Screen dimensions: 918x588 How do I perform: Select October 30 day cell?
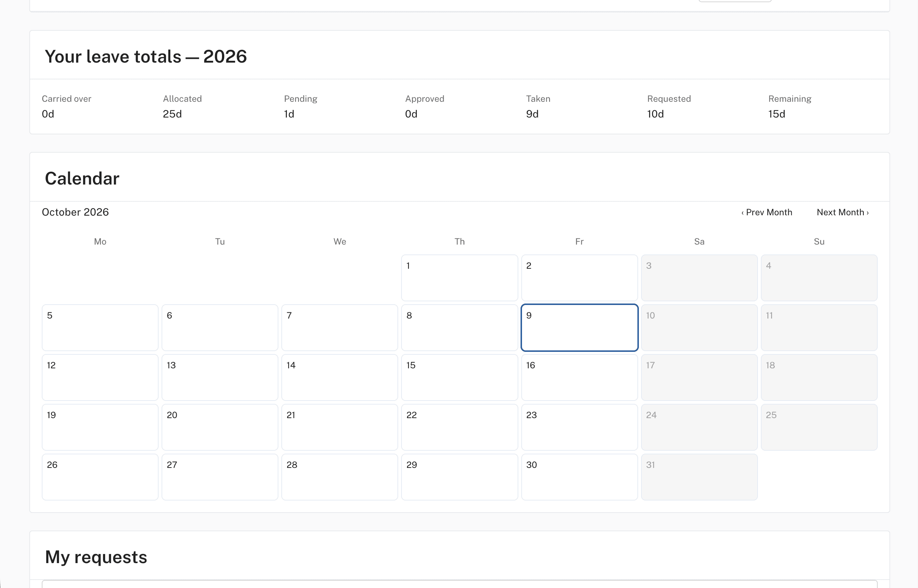[579, 477]
